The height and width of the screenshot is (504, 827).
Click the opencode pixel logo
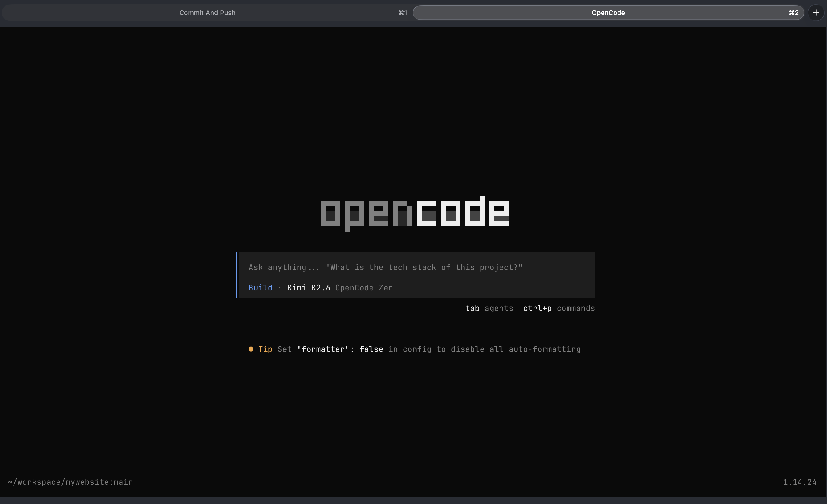tap(415, 213)
